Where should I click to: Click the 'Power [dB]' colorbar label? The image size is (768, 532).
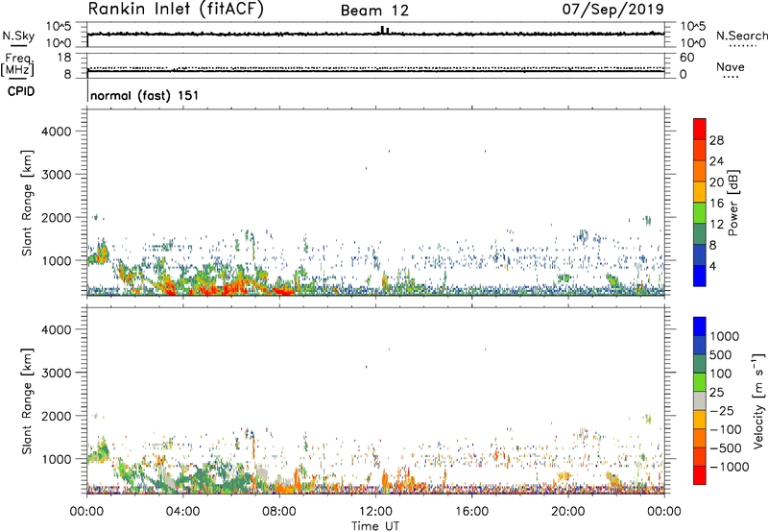pos(732,203)
